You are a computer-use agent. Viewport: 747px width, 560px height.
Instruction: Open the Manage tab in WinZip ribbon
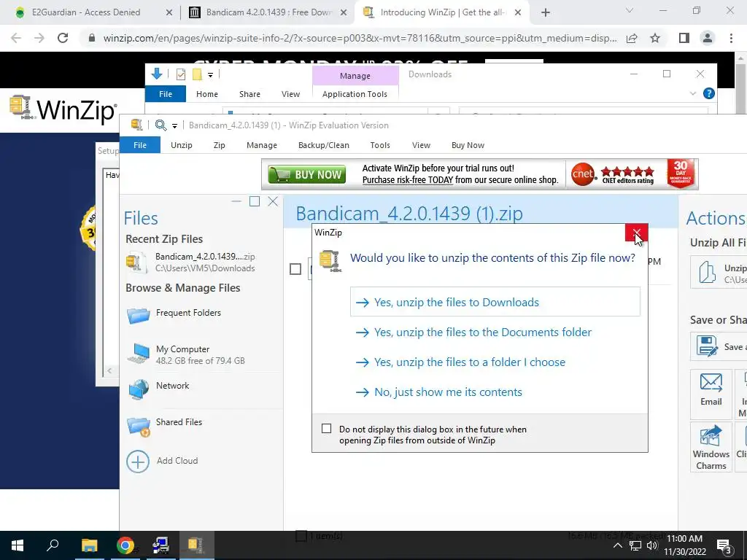click(x=262, y=145)
